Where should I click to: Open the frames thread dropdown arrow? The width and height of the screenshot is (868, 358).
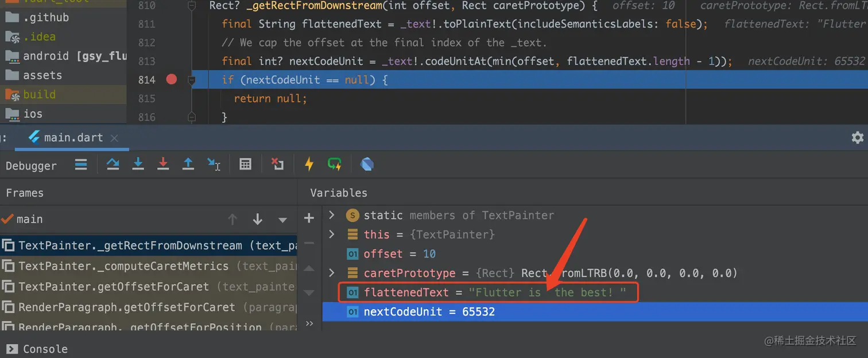282,220
